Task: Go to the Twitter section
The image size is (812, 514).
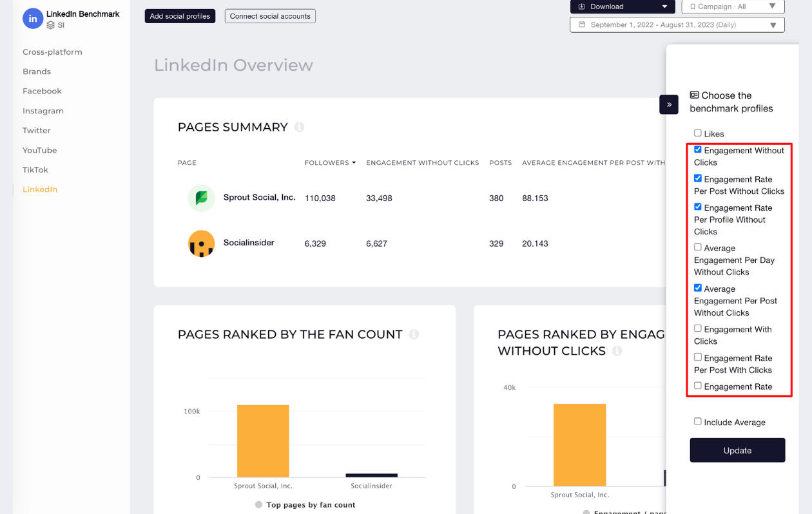Action: [37, 131]
